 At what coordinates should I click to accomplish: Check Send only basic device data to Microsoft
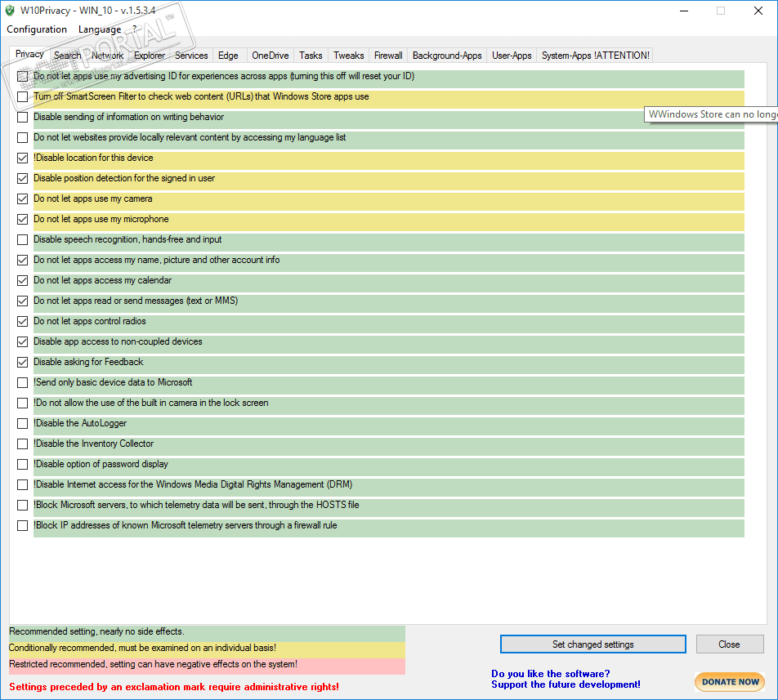(x=22, y=383)
